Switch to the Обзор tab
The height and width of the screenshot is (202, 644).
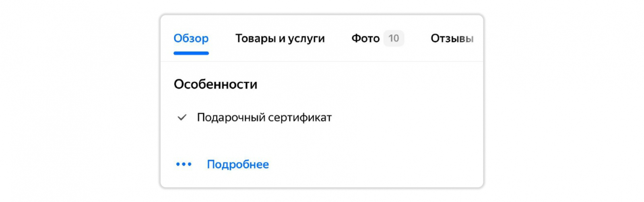point(191,38)
